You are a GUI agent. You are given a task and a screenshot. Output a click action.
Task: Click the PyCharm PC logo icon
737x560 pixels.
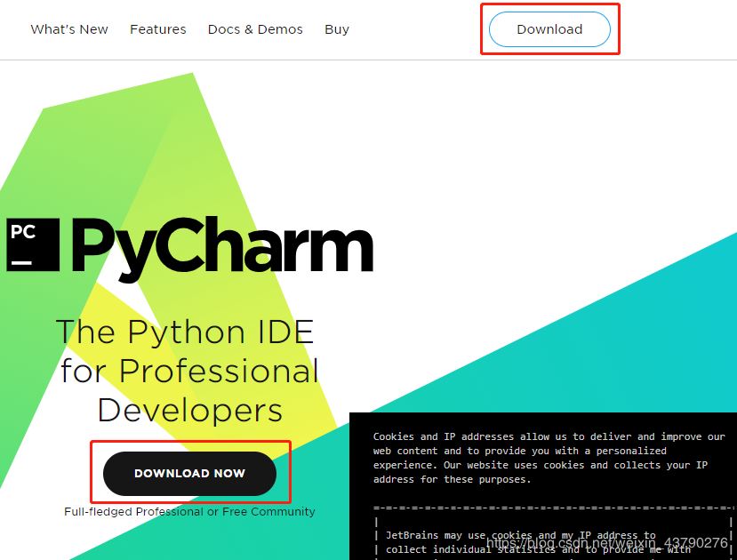tap(33, 244)
